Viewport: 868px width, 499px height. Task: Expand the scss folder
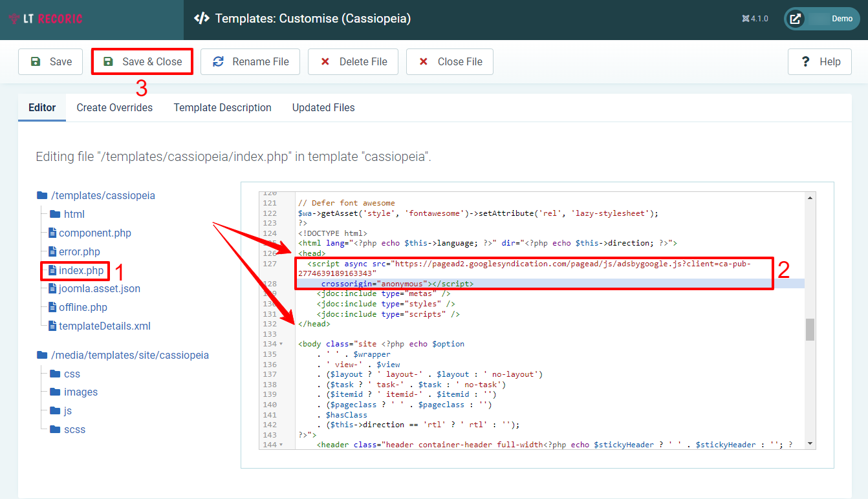74,429
